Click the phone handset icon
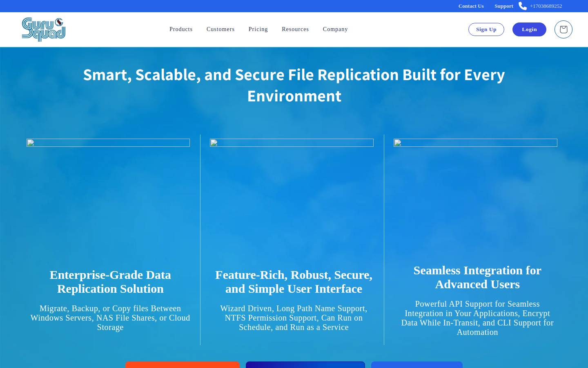 [523, 6]
